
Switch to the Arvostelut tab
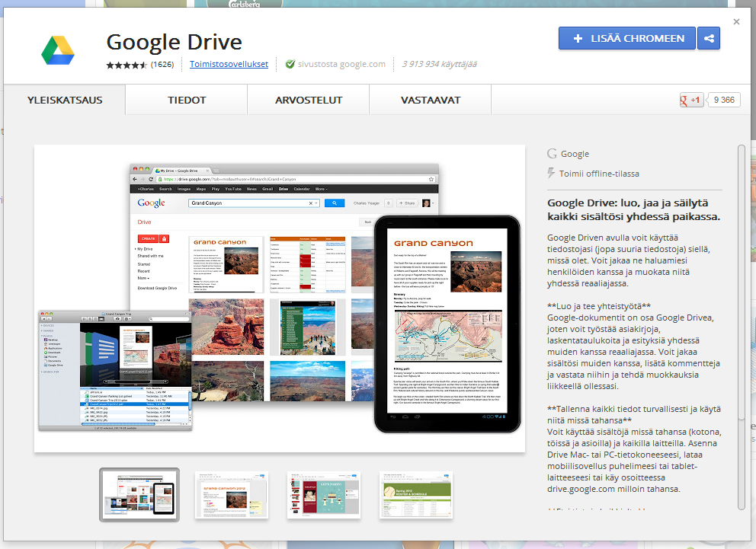309,100
